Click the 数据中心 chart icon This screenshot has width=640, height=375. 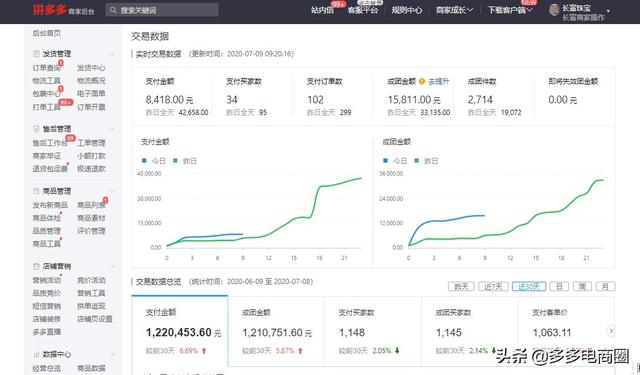(36, 354)
